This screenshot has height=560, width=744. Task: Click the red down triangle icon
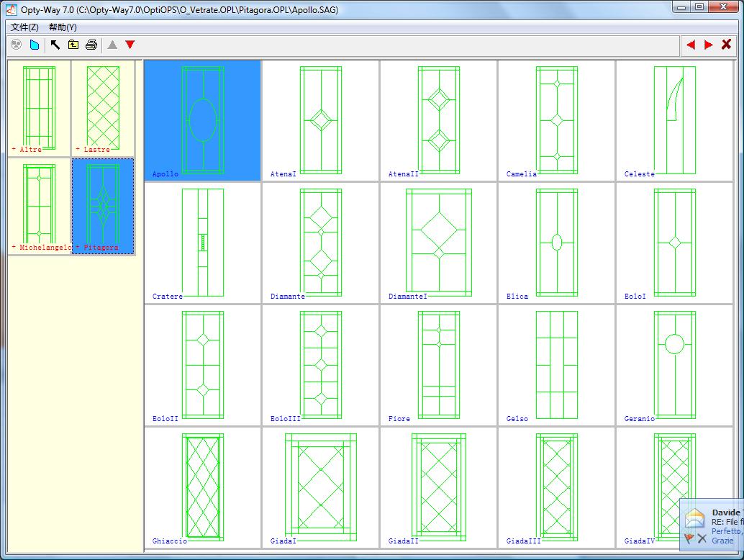(x=130, y=45)
